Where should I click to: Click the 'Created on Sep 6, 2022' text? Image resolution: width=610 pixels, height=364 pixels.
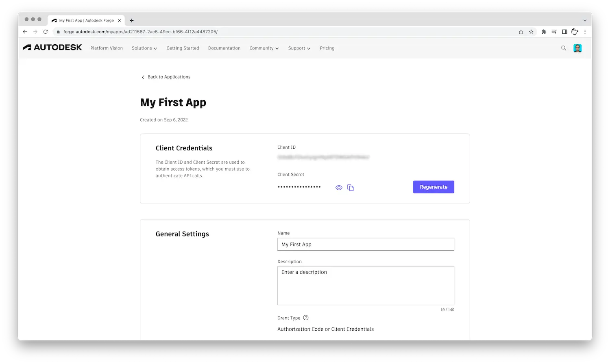pyautogui.click(x=164, y=120)
